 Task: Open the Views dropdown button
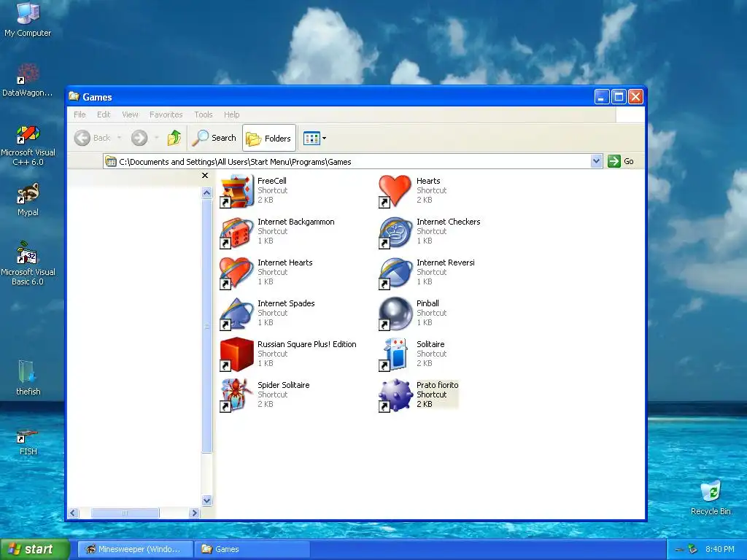(315, 138)
